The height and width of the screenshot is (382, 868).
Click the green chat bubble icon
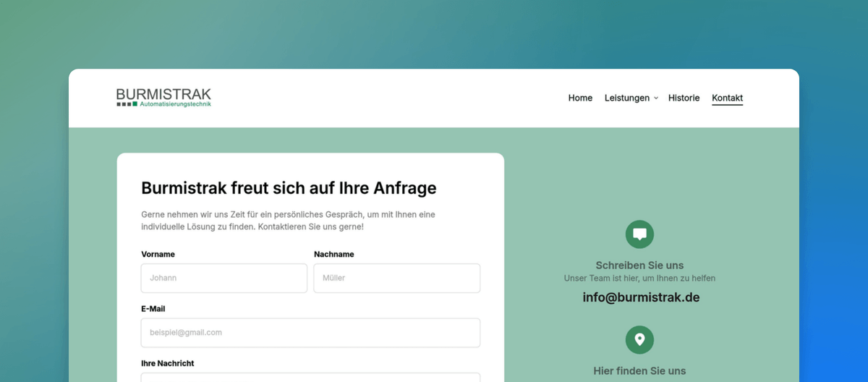pos(639,234)
